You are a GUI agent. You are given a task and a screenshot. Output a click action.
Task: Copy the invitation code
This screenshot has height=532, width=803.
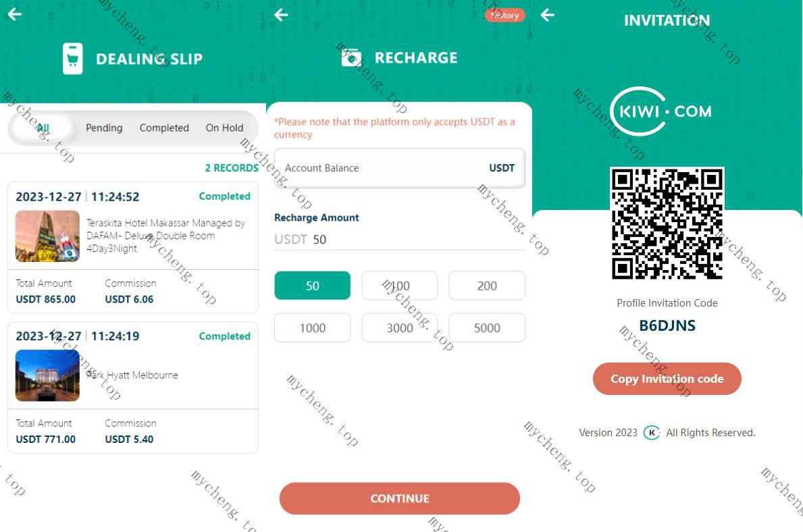coord(667,379)
